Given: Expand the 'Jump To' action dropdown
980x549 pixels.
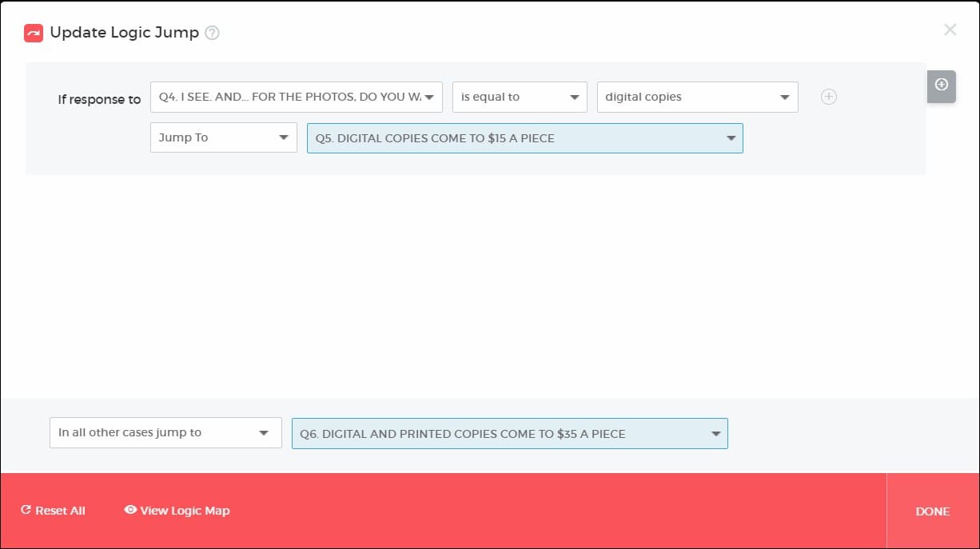Looking at the screenshot, I should (223, 137).
